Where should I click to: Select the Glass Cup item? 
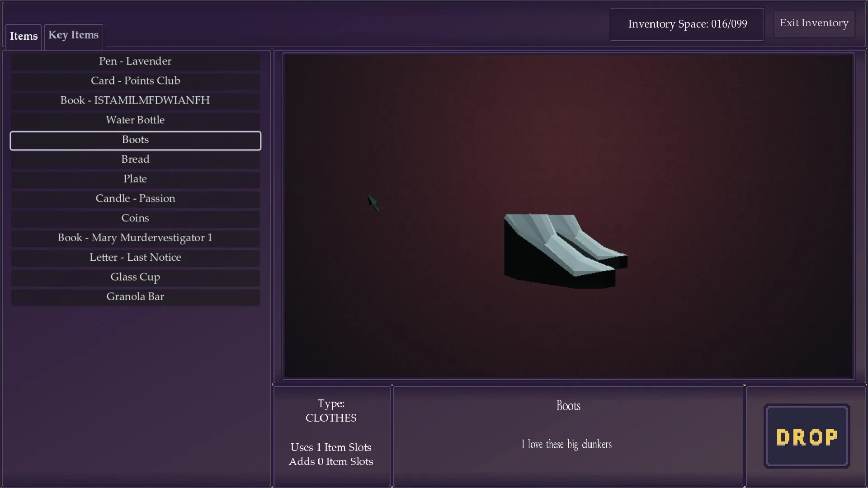[135, 277]
